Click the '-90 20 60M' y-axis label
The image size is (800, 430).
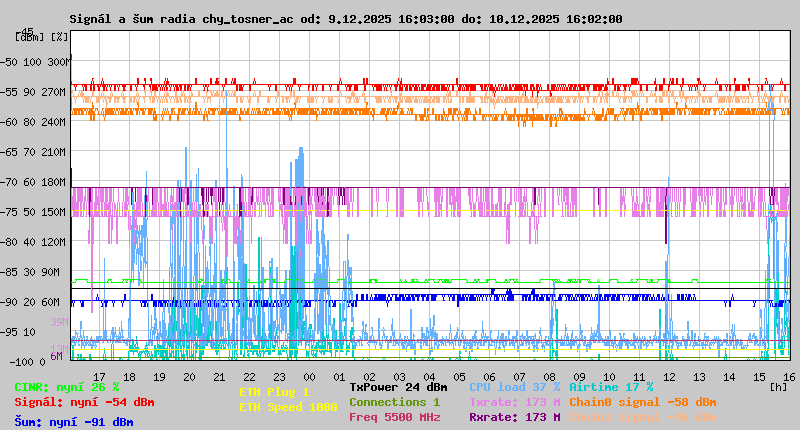pos(31,302)
